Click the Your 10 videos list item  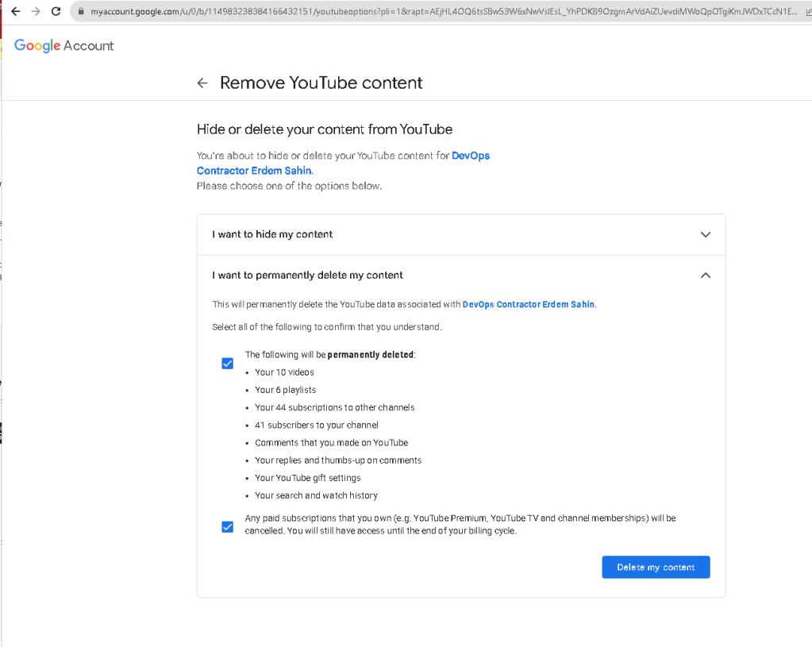coord(284,372)
